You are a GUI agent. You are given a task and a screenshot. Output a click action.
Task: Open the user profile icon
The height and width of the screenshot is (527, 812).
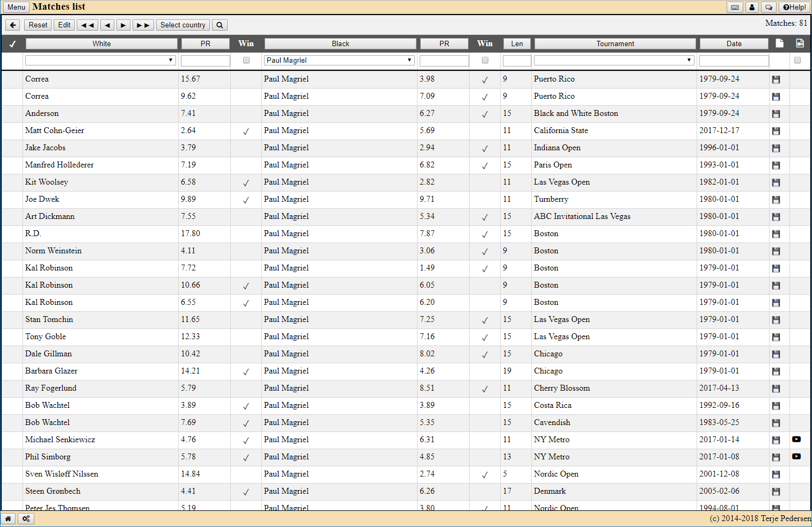[x=752, y=8]
